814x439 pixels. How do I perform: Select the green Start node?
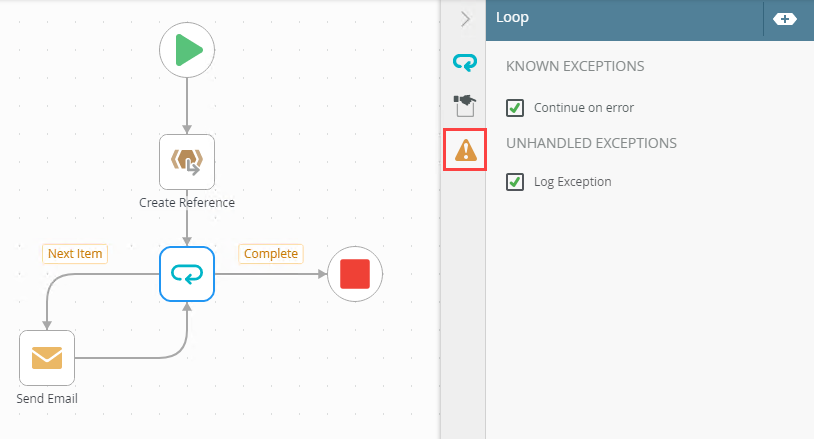click(x=187, y=50)
